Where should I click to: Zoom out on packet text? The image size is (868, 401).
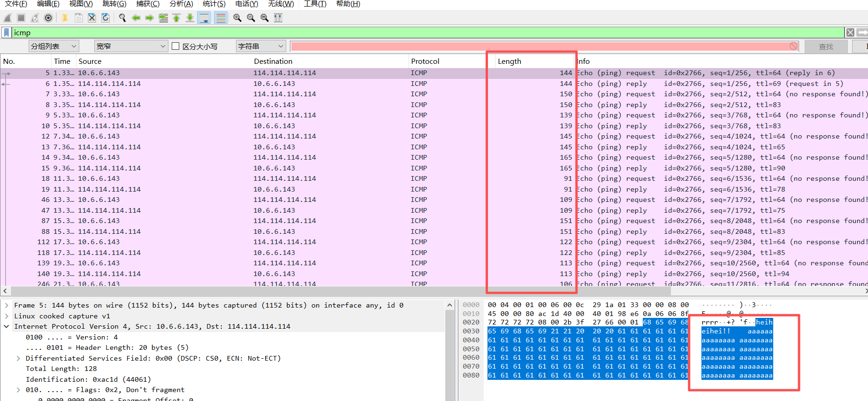point(251,18)
